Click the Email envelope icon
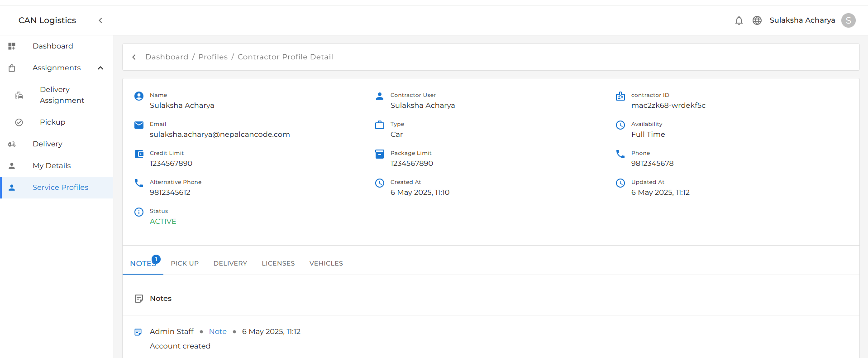This screenshot has width=868, height=358. 139,125
